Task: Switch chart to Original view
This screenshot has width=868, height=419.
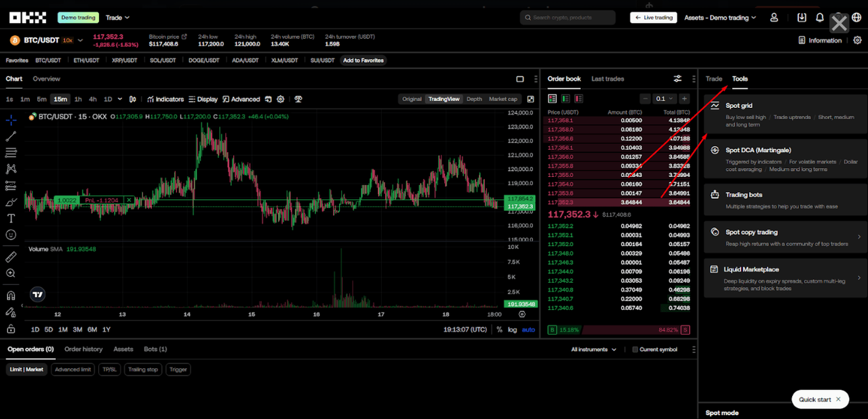Action: click(412, 99)
